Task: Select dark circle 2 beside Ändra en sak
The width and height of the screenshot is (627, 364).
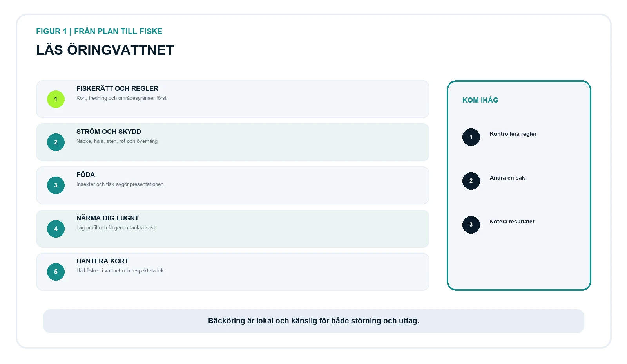Action: pos(471,181)
